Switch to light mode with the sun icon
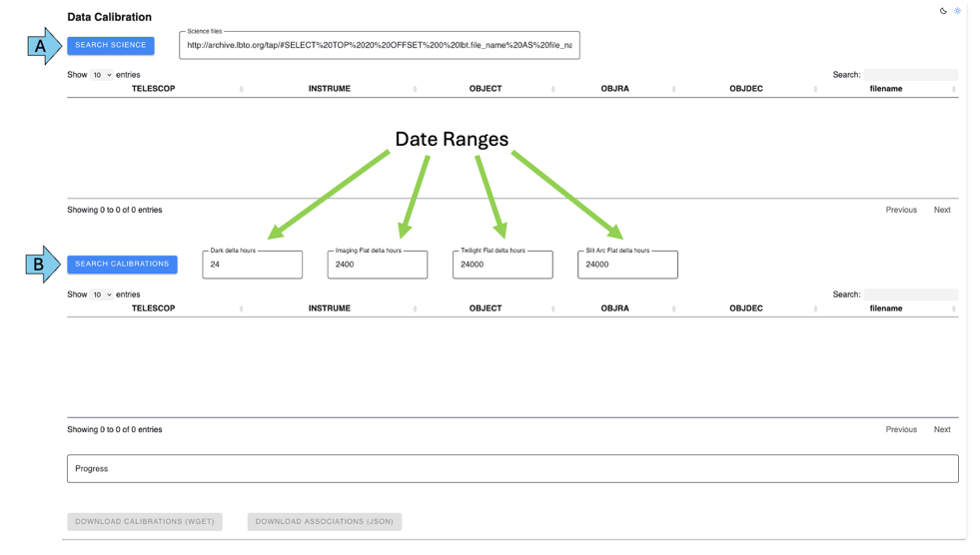Screen dimensions: 980x555 [x=957, y=11]
